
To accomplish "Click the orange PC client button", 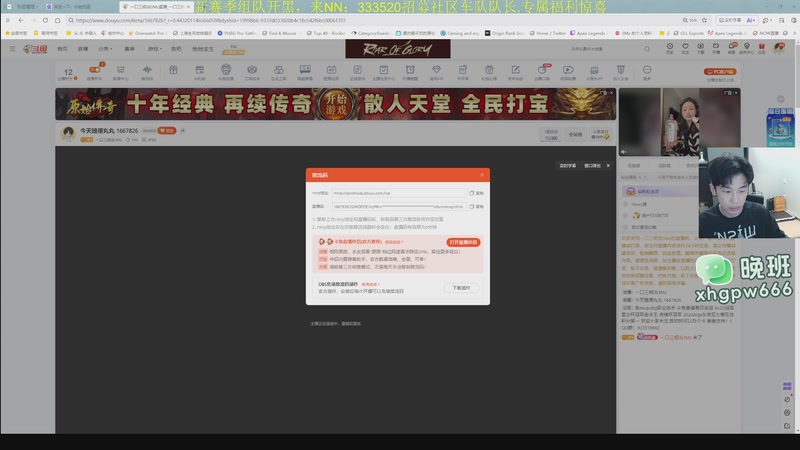I will point(720,71).
